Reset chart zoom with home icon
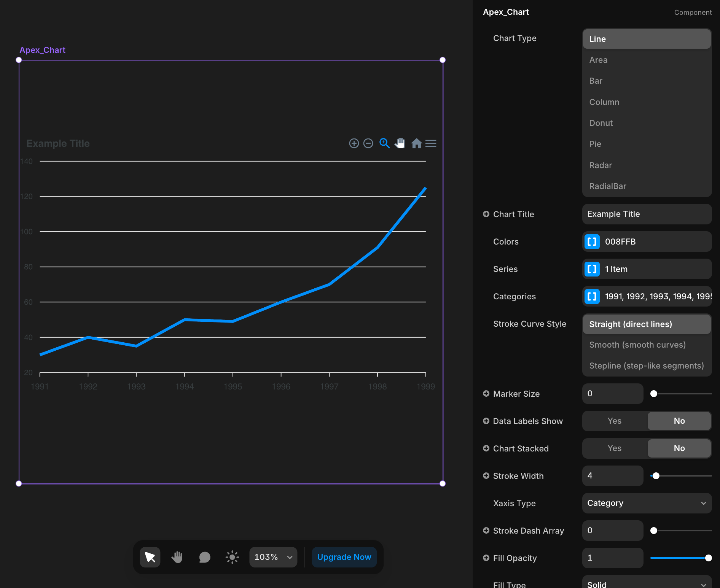The image size is (720, 588). pyautogui.click(x=416, y=143)
